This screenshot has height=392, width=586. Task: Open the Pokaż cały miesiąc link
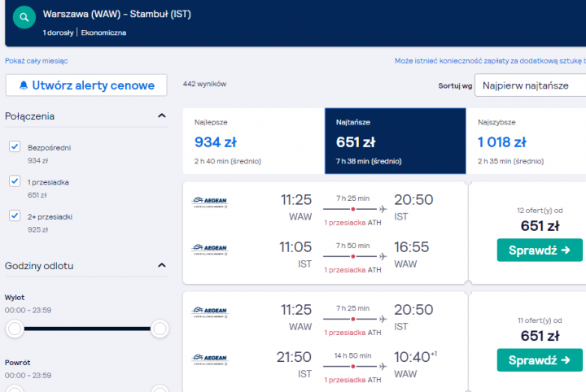tap(37, 60)
